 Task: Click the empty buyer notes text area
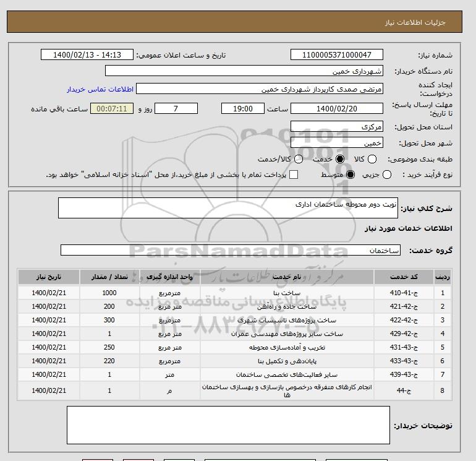(x=228, y=425)
